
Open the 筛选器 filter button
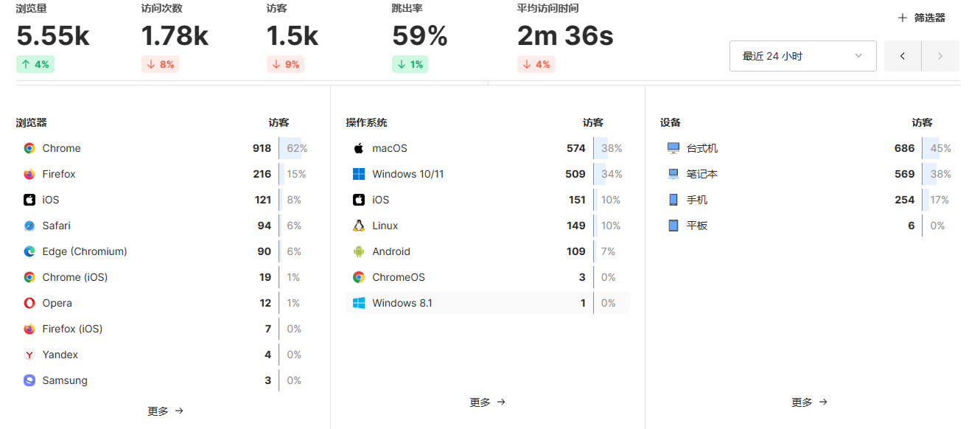[921, 18]
